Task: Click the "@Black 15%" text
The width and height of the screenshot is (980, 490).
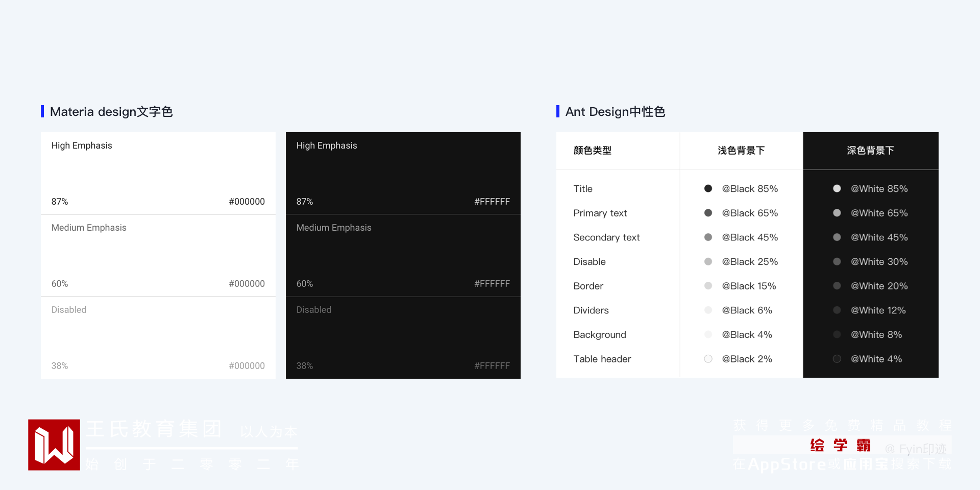Action: pos(749,286)
